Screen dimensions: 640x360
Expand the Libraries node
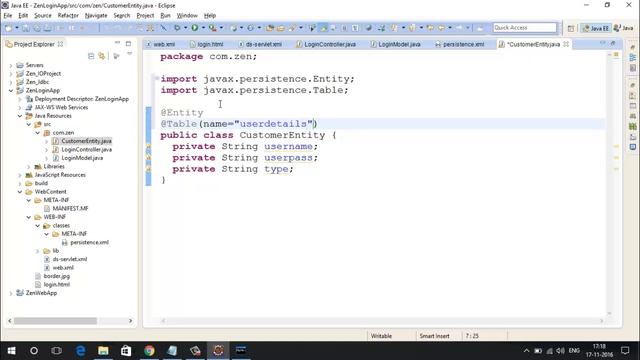tap(29, 167)
